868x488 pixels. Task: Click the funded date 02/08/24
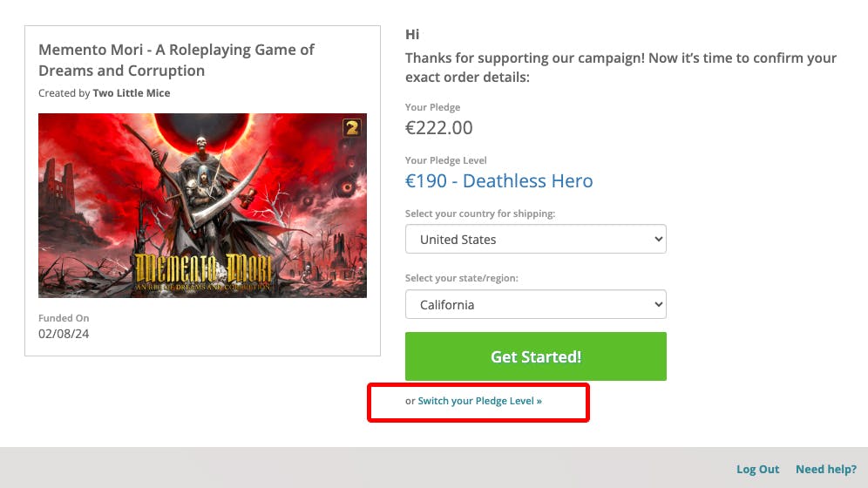click(x=64, y=334)
